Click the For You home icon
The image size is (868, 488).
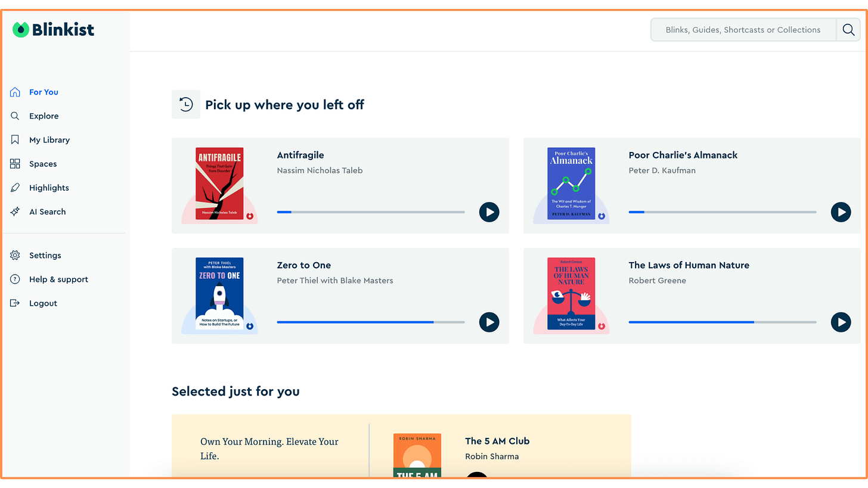point(15,92)
